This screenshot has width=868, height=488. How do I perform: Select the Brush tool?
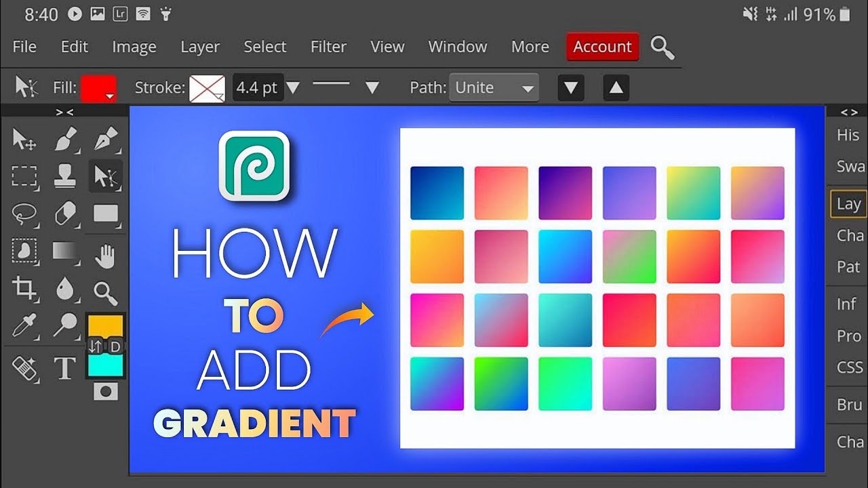(x=65, y=140)
